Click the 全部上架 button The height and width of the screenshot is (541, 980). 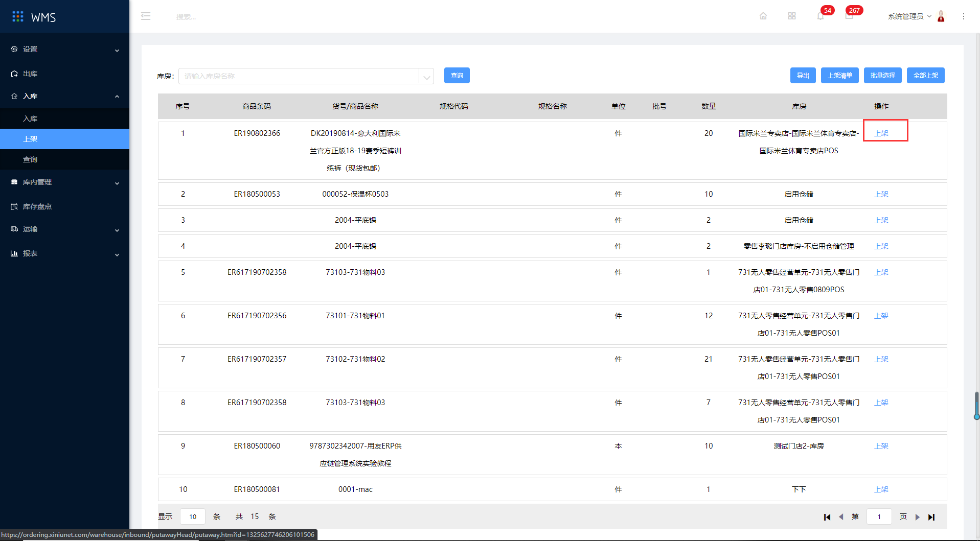pos(926,76)
